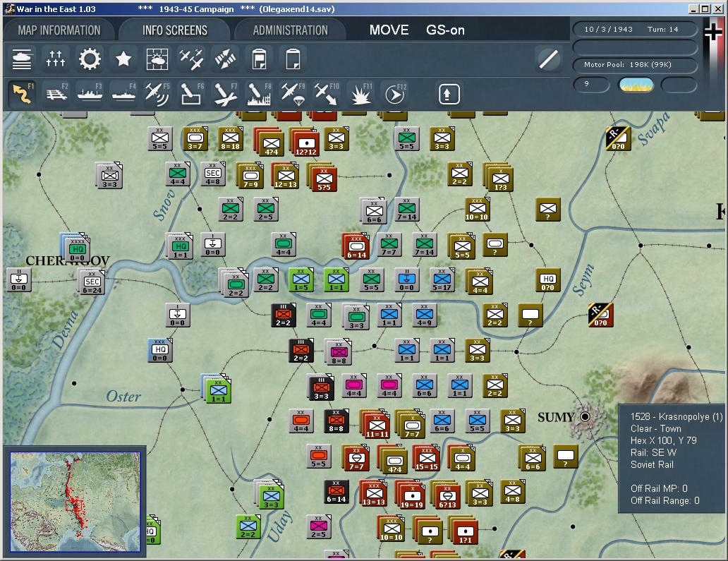This screenshot has height=561, width=728.
Task: Select F2 rail mode
Action: (56, 93)
